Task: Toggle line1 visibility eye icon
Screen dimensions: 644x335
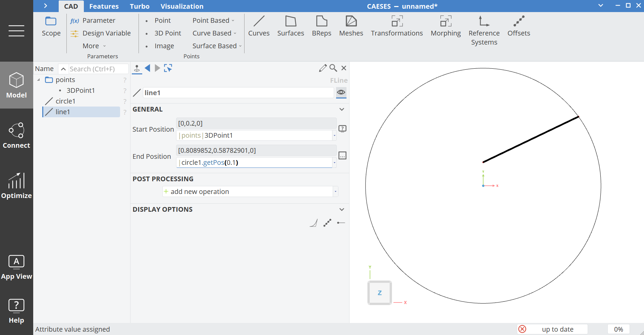Action: [341, 92]
